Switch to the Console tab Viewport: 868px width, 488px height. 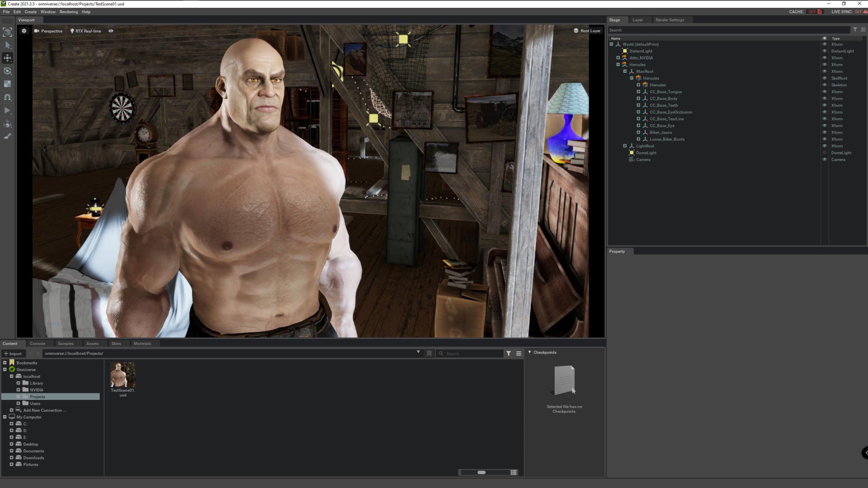37,344
